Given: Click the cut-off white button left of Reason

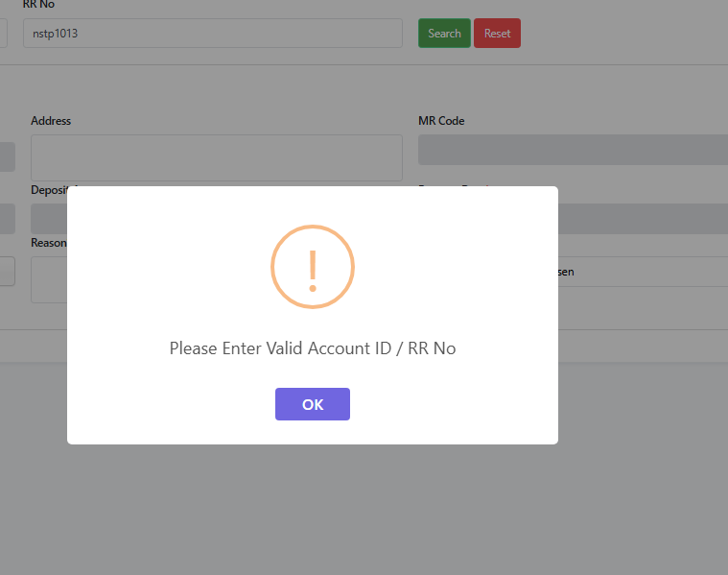Looking at the screenshot, I should [x=7, y=271].
